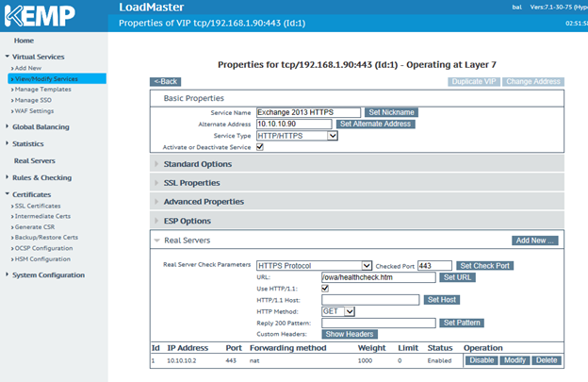
Task: Open WAF Settings
Action: [x=34, y=111]
